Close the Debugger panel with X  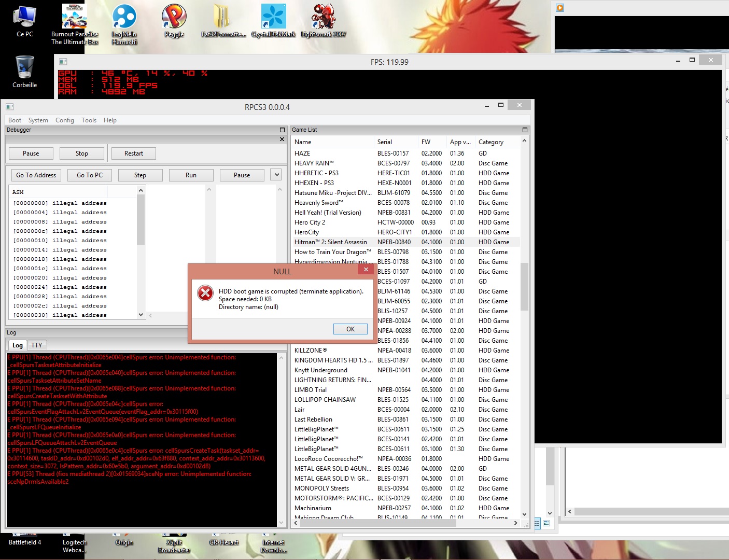(282, 139)
